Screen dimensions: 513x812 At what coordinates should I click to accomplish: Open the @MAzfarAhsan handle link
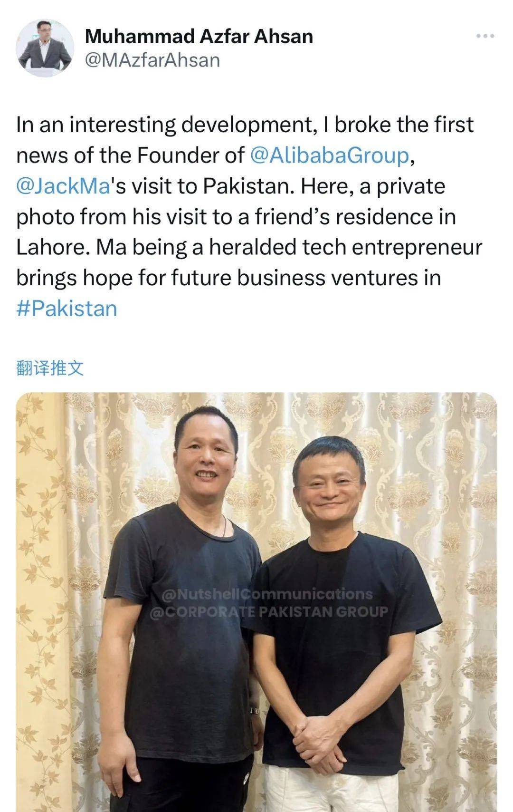pyautogui.click(x=152, y=60)
